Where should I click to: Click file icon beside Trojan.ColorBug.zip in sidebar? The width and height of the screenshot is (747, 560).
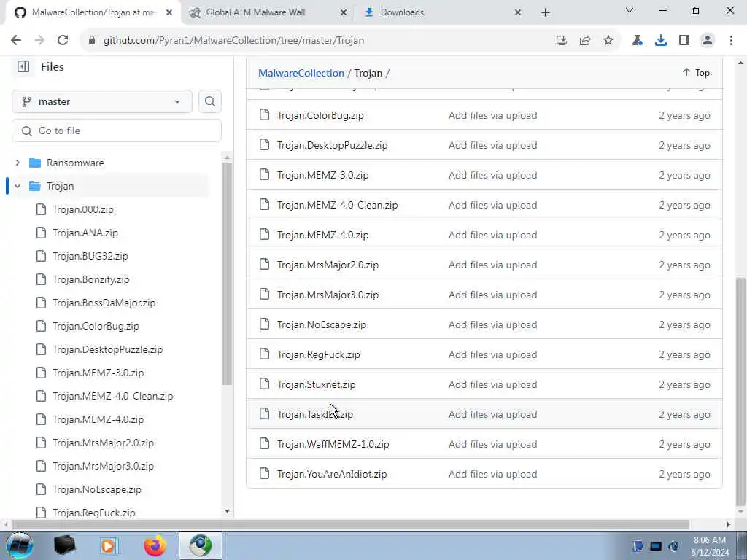tap(42, 326)
